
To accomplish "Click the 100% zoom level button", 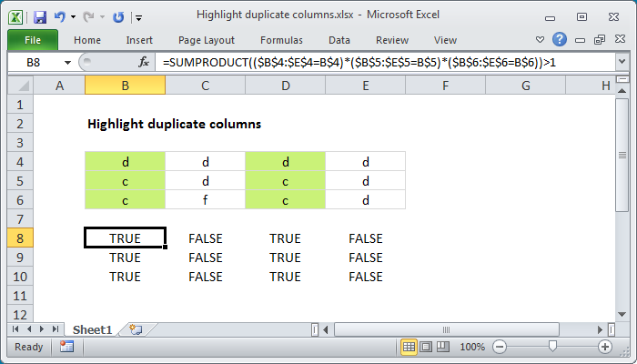I will 471,347.
